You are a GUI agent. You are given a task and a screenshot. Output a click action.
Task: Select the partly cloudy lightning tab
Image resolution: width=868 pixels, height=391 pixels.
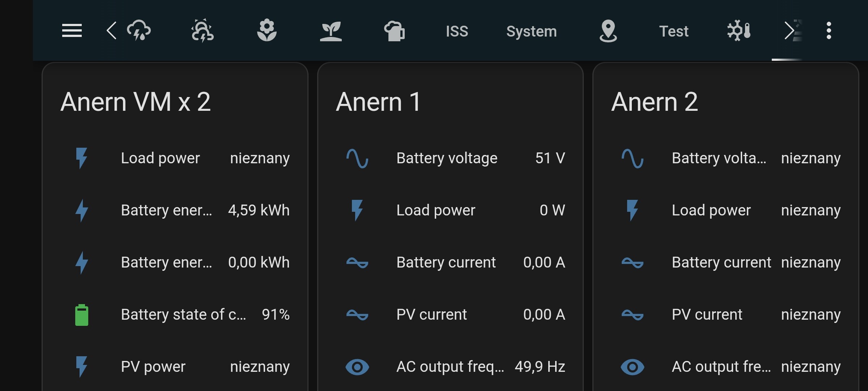coord(202,30)
